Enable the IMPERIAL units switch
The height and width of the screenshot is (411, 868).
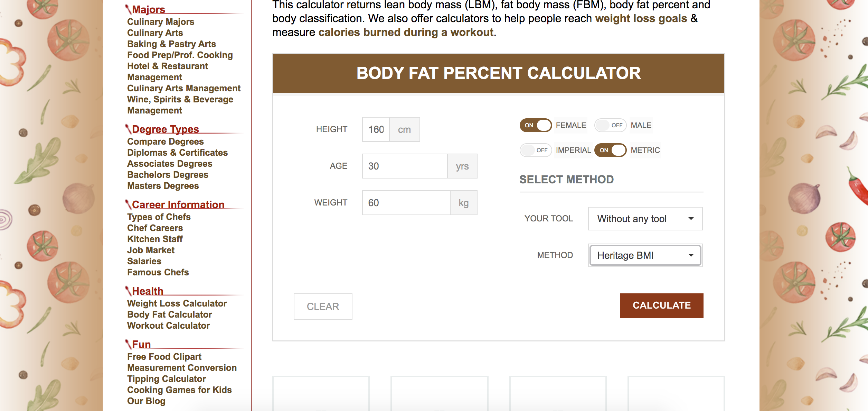[535, 150]
